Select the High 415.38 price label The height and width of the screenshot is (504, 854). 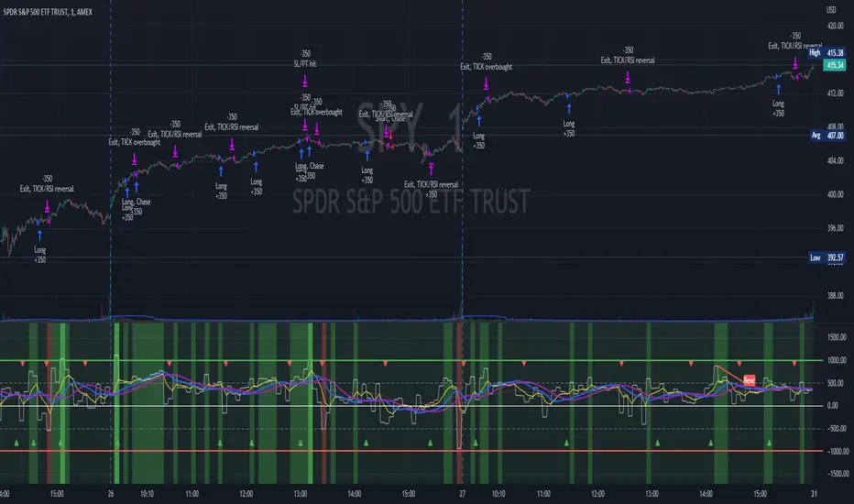point(827,53)
